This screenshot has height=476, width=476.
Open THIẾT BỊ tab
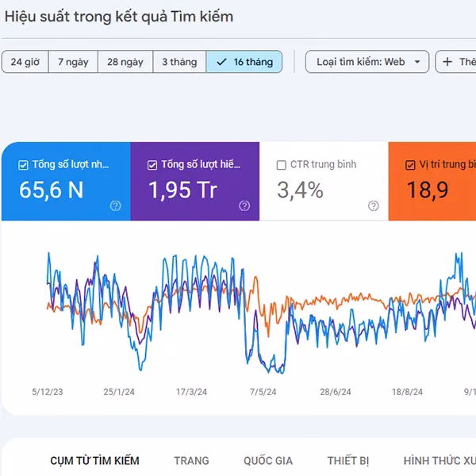click(348, 460)
